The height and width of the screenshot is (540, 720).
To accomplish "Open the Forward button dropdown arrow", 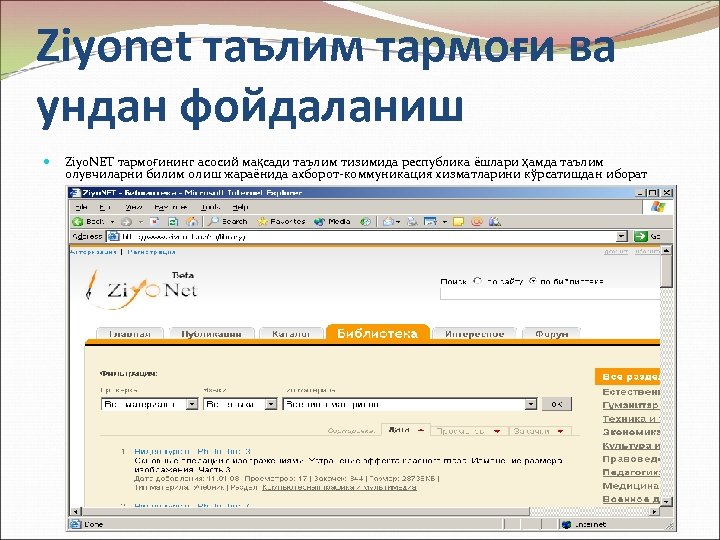I will click(x=141, y=222).
